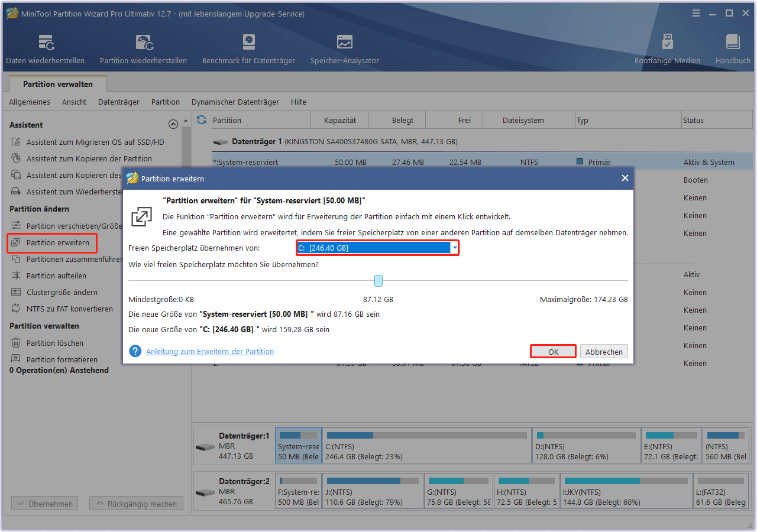The width and height of the screenshot is (757, 532).
Task: Select the *:System-reserviert partition row
Action: pyautogui.click(x=481, y=162)
